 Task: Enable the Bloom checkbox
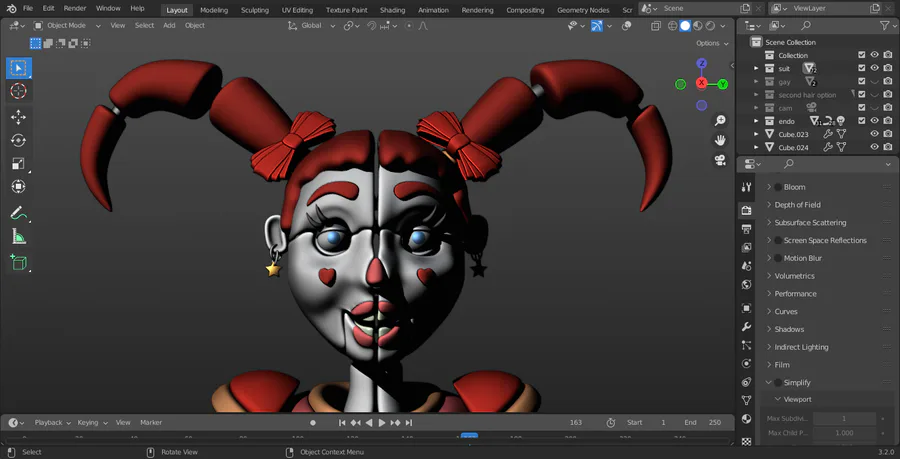[778, 187]
